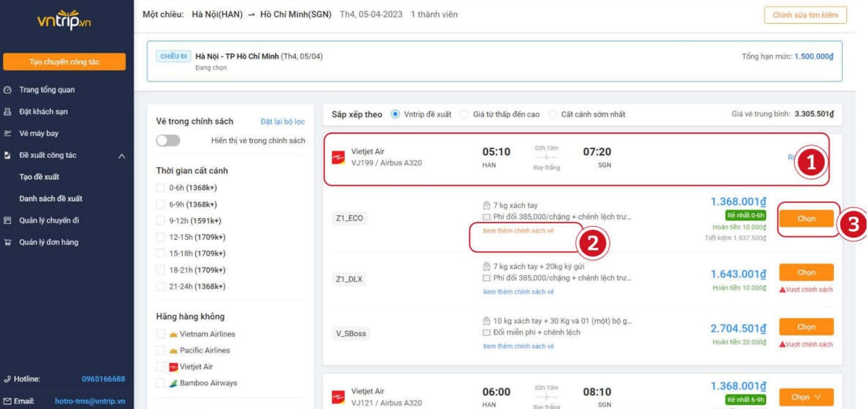
Task: Click the change-fee icon on Z1_DLX fare
Action: pos(487,278)
